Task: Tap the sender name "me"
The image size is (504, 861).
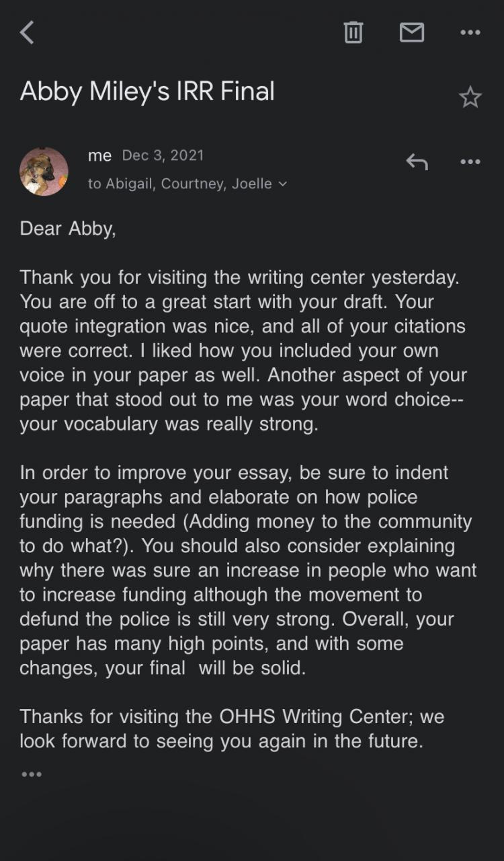Action: [99, 155]
